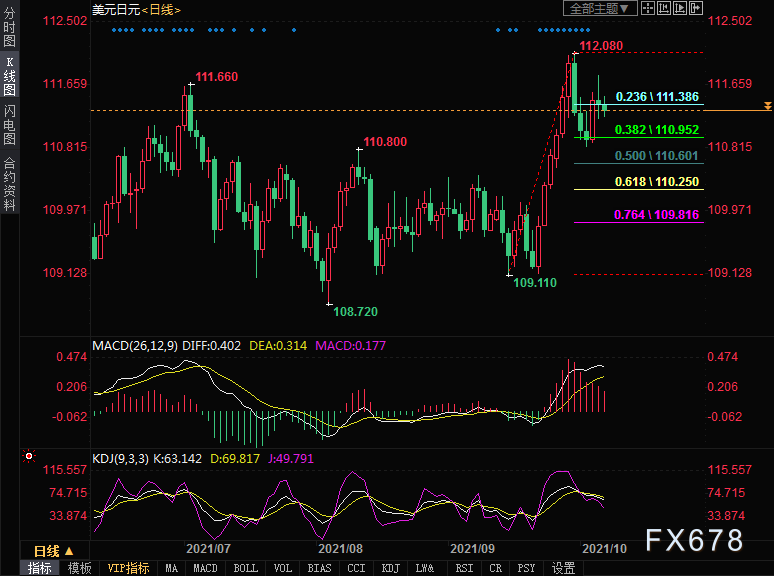Click the second layout icon in top toolbar
Image resolution: width=774 pixels, height=576 pixels.
tap(665, 9)
